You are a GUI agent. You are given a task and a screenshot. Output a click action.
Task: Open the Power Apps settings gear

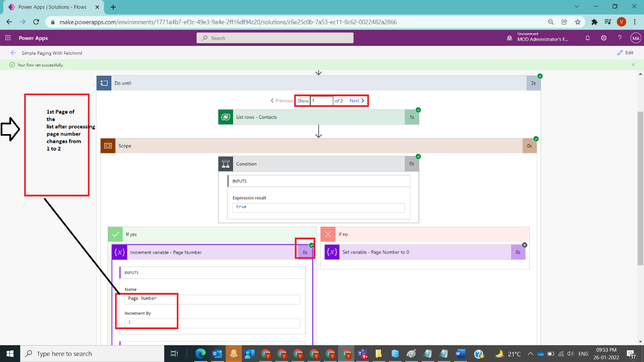pyautogui.click(x=603, y=38)
